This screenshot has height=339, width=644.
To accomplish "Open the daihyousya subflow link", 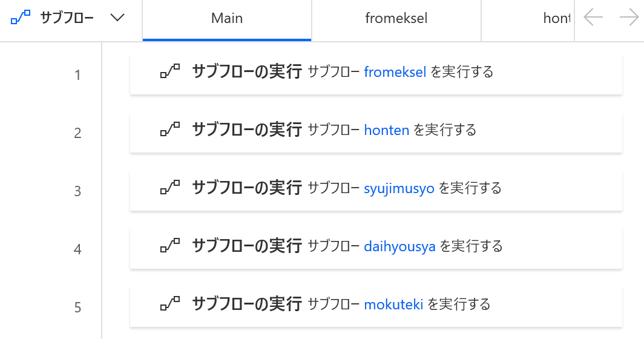I will pos(399,246).
